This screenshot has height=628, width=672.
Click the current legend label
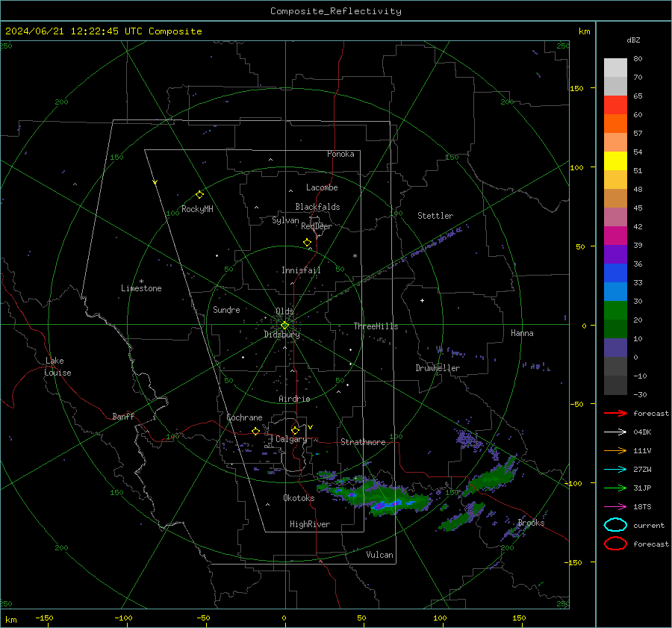coord(649,526)
